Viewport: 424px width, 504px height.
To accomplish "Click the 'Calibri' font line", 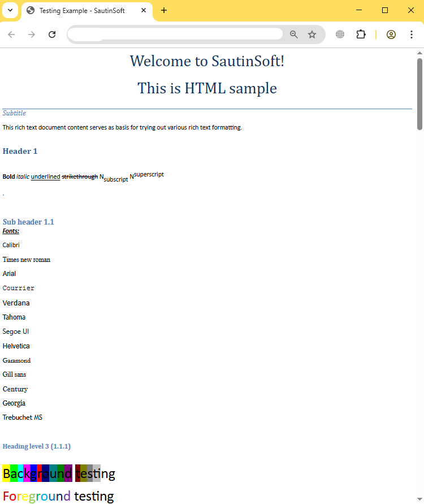I will [11, 245].
